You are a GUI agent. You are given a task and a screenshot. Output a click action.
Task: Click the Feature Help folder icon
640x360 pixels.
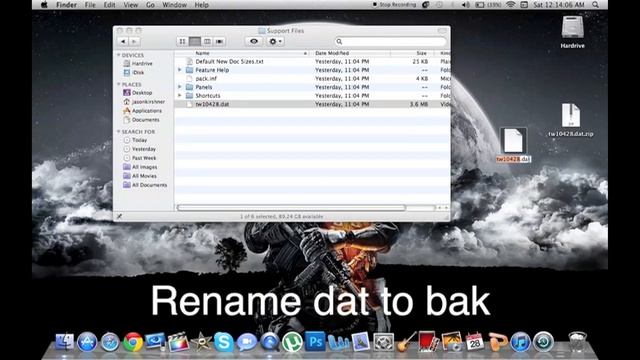click(189, 70)
